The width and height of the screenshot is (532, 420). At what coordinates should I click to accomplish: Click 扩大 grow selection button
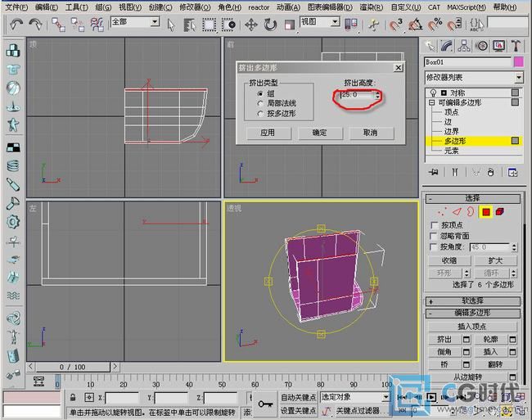point(495,260)
